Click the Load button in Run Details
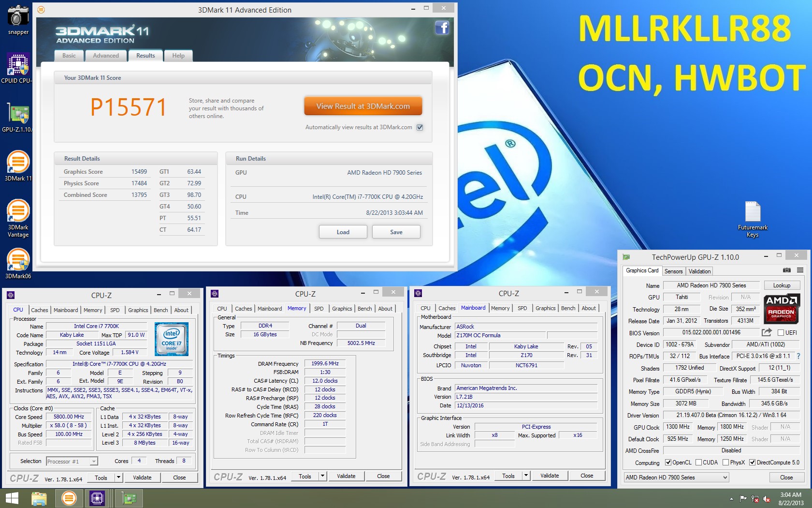 pyautogui.click(x=343, y=232)
